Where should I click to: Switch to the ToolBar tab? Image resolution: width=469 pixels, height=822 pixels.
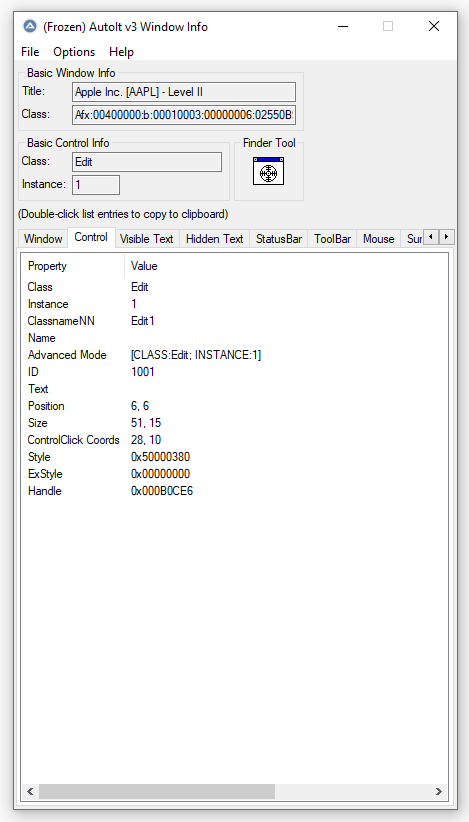pyautogui.click(x=332, y=239)
